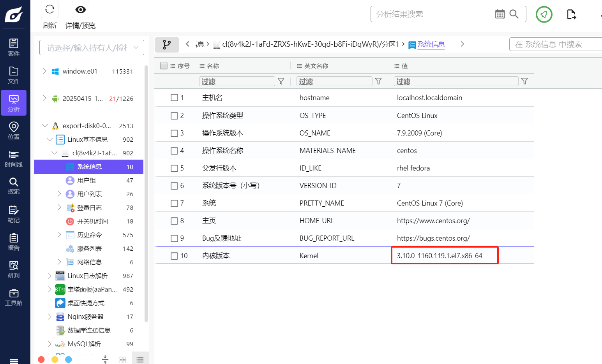Click the export document icon
This screenshot has width=602, height=364.
coord(571,14)
